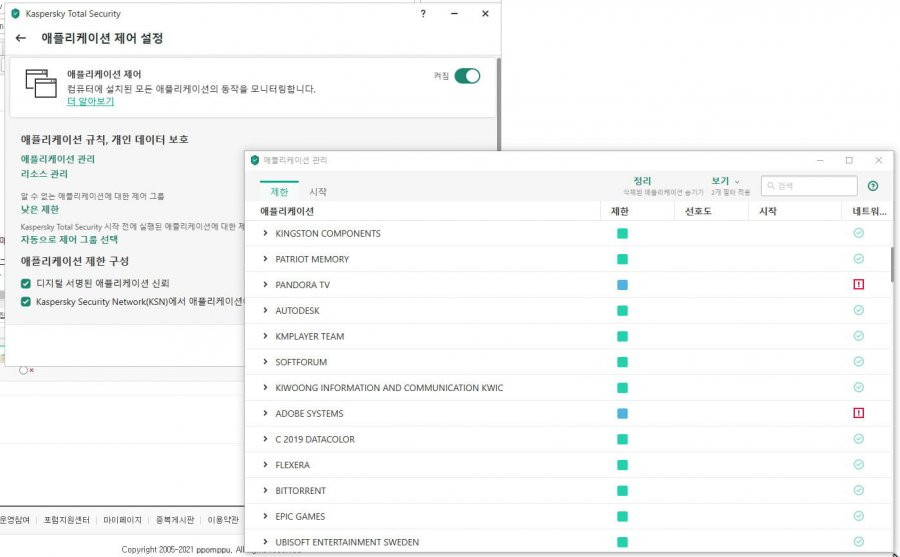Expand KMPLAYER TEAM group

coord(265,336)
